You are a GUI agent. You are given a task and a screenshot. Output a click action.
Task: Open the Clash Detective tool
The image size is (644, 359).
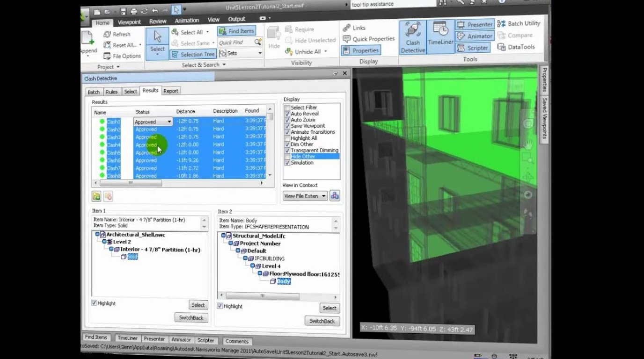coord(413,36)
